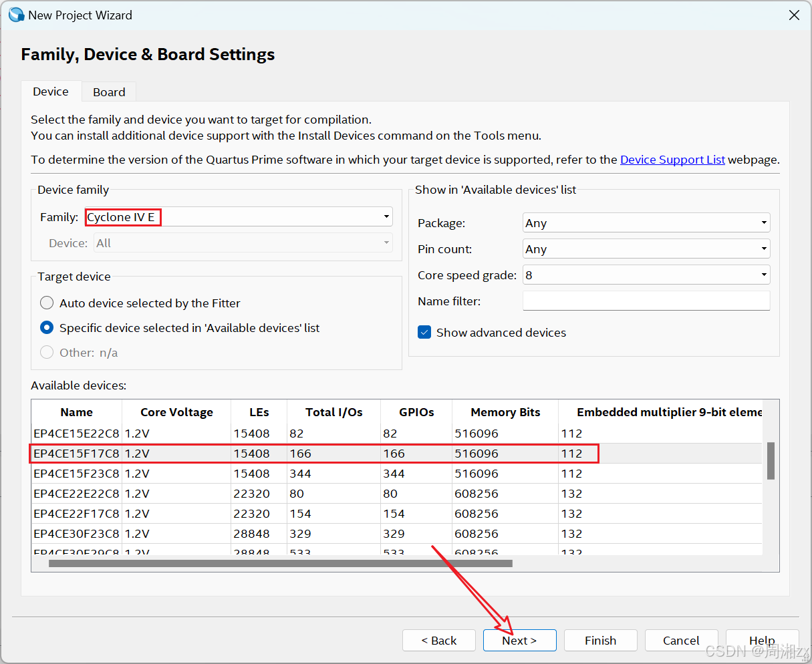This screenshot has height=664, width=812.
Task: Select Auto device selected by the Fitter
Action: coord(47,303)
